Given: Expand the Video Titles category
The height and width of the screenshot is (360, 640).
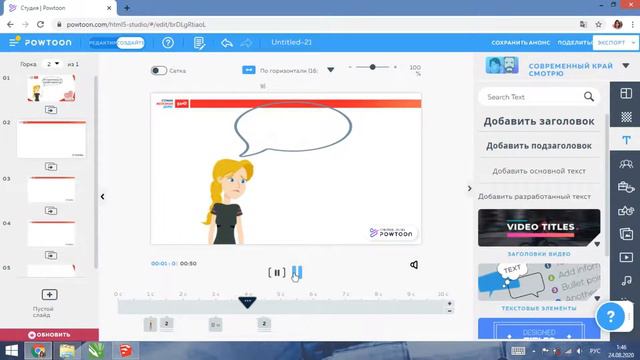Looking at the screenshot, I should pos(597,244).
